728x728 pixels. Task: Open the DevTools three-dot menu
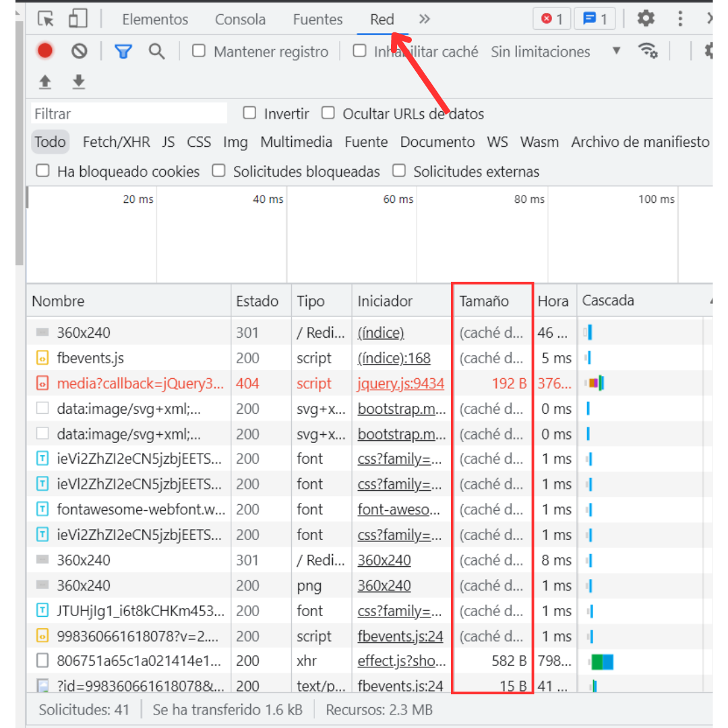click(x=680, y=19)
